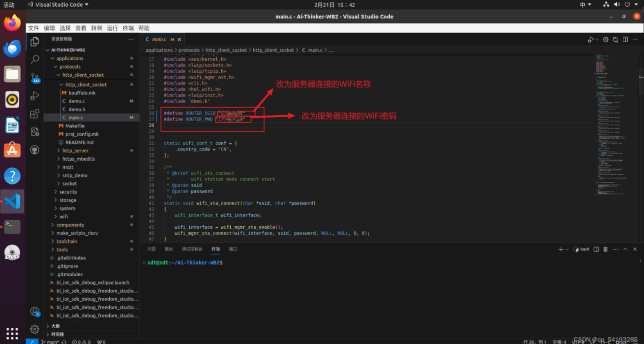Open the Accounts icon in activity bar
Image resolution: width=644 pixels, height=344 pixels.
click(35, 312)
